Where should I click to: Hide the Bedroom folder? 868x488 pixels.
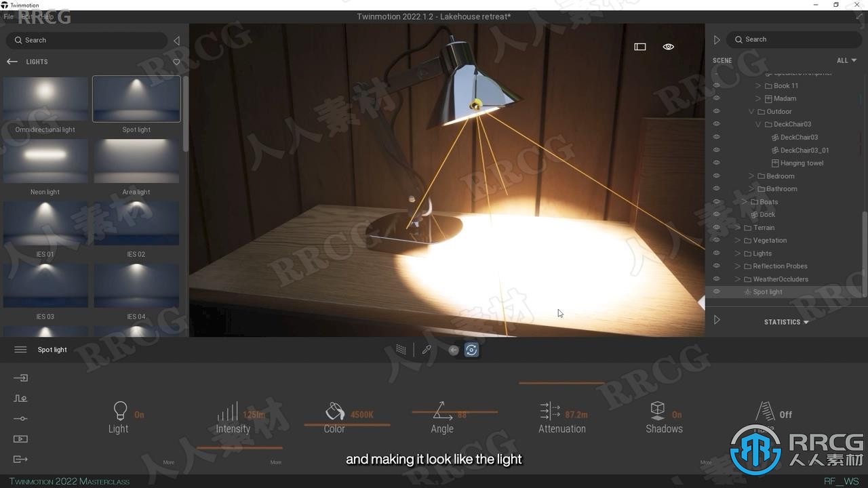click(x=716, y=176)
